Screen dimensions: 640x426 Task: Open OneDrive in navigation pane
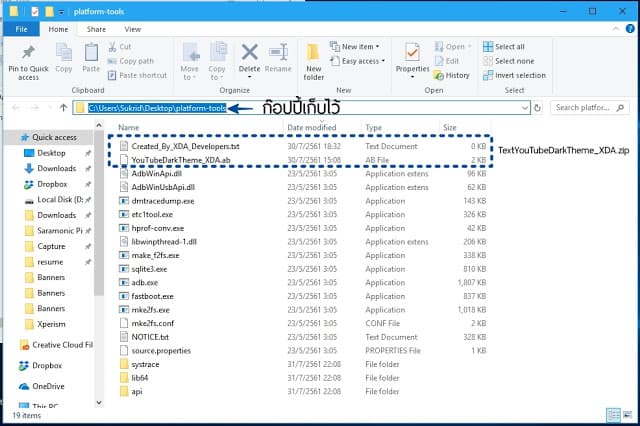(x=48, y=386)
